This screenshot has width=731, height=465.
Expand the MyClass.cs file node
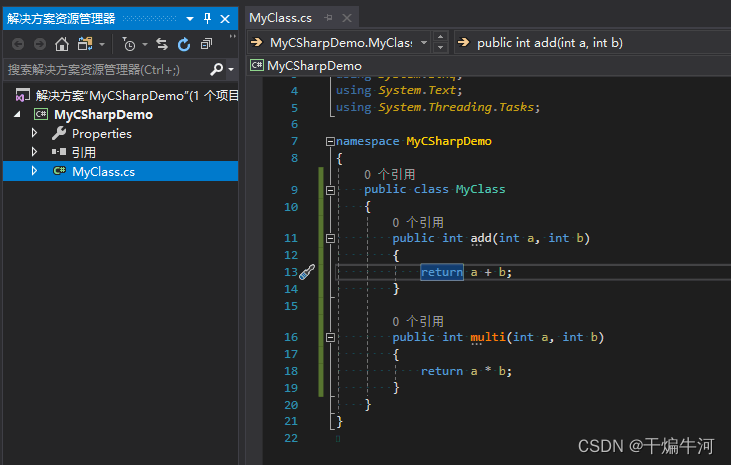click(34, 171)
